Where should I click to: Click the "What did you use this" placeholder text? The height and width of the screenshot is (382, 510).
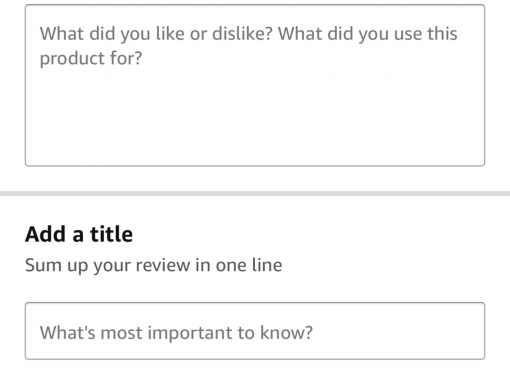tap(368, 34)
